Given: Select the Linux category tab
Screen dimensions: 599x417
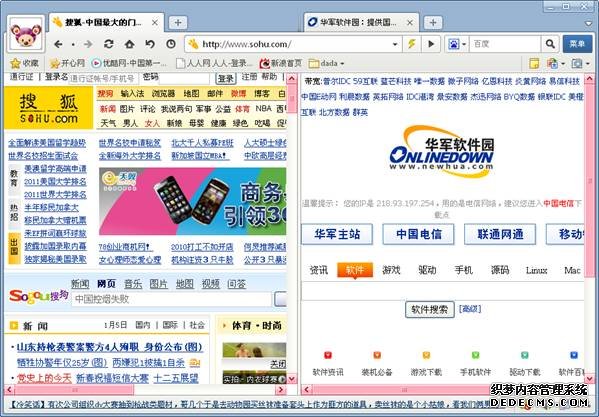Looking at the screenshot, I should pyautogui.click(x=536, y=270).
